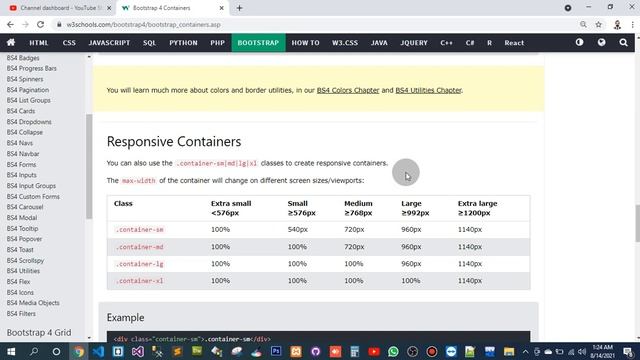The height and width of the screenshot is (360, 640).
Task: Click the .container-xl table cell
Action: (x=140, y=281)
